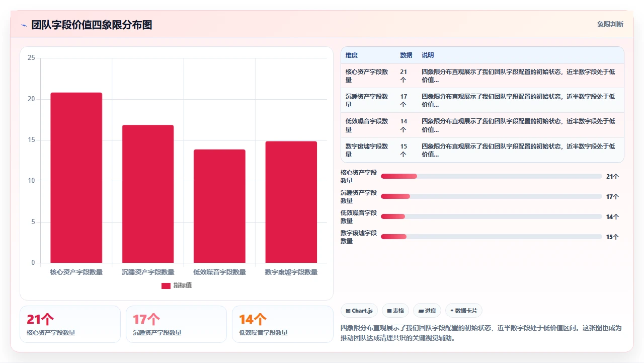Click the 数字废墟字段数量 progress bar
Screen dimensions: 644x363
492,237
